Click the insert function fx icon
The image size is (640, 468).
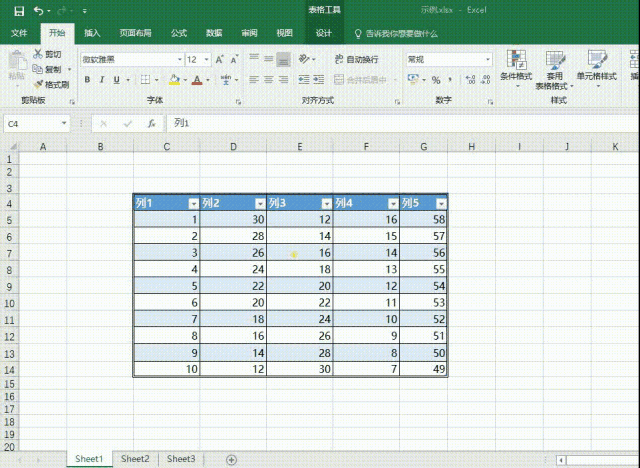tap(151, 124)
